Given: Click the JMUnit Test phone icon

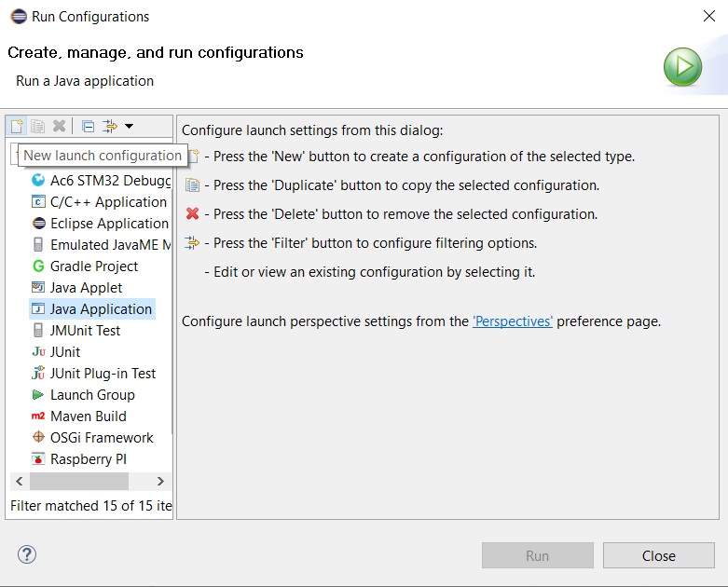Looking at the screenshot, I should coord(38,331).
